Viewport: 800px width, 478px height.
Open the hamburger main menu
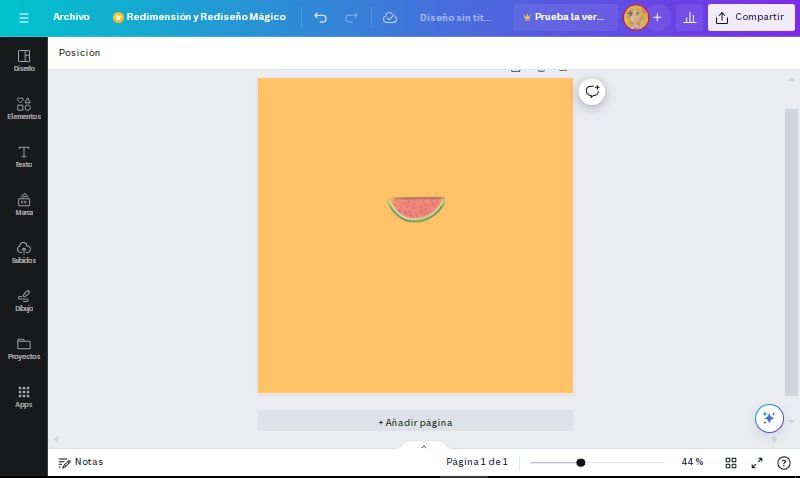(23, 18)
